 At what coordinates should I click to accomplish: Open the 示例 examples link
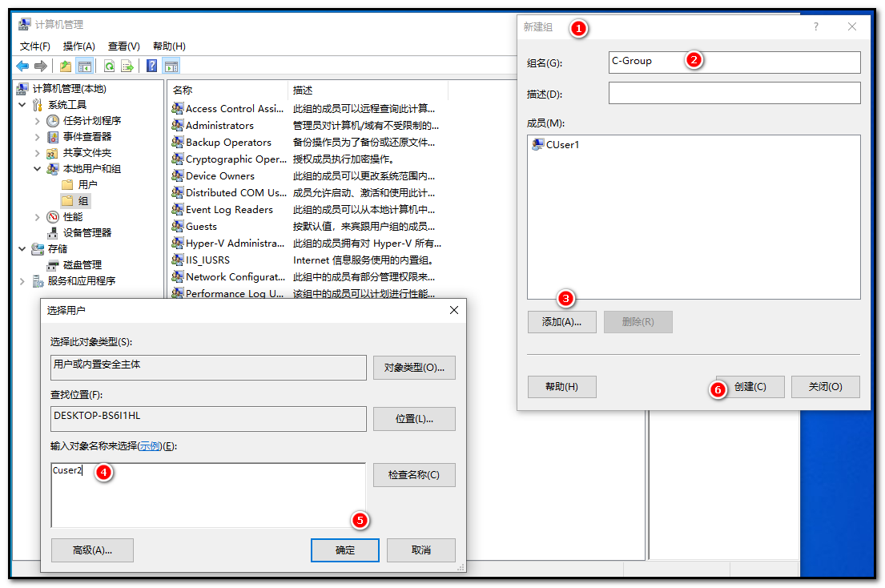149,446
